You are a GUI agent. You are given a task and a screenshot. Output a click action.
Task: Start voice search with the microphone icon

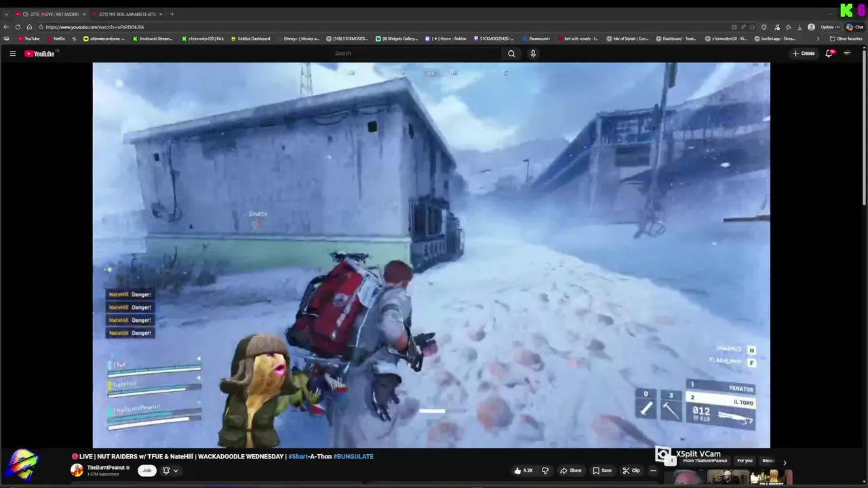click(x=533, y=54)
